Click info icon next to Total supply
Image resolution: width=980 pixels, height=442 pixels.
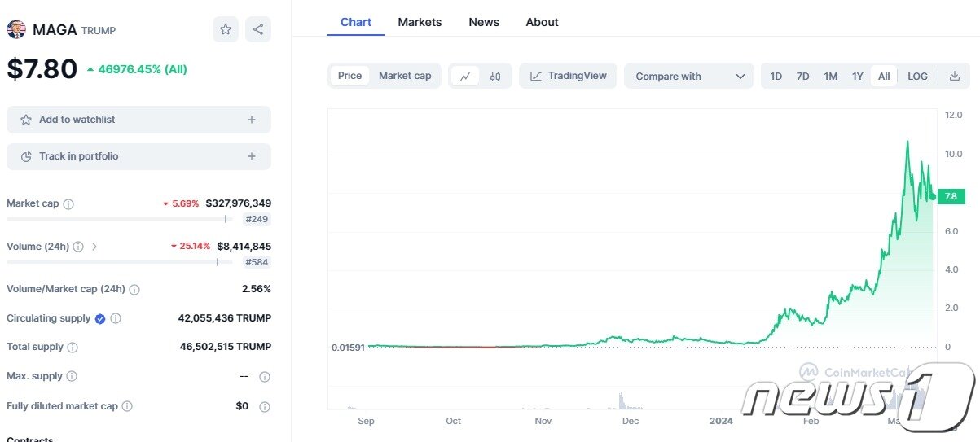(73, 348)
